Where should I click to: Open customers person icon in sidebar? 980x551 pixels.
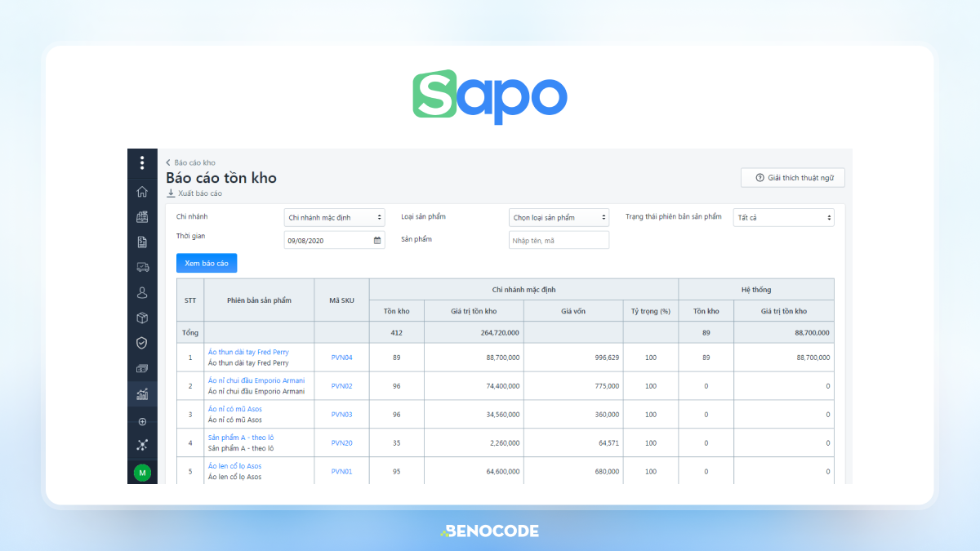[x=142, y=292]
